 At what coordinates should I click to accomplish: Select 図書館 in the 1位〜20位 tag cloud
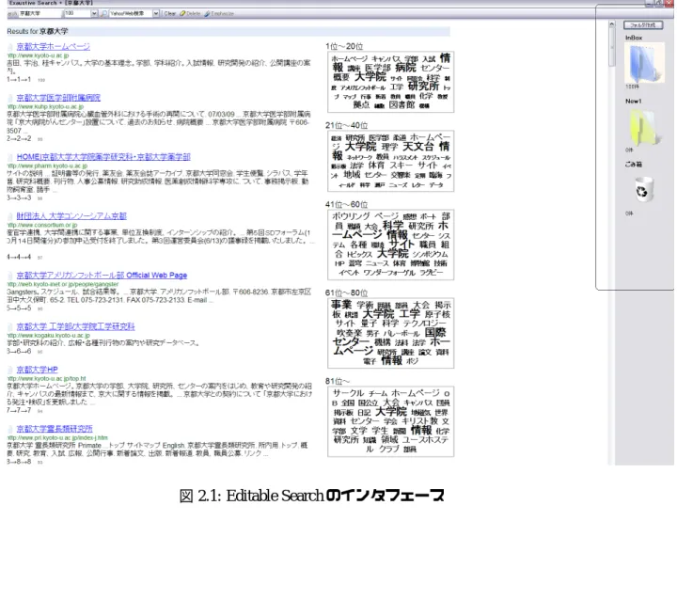tap(401, 104)
